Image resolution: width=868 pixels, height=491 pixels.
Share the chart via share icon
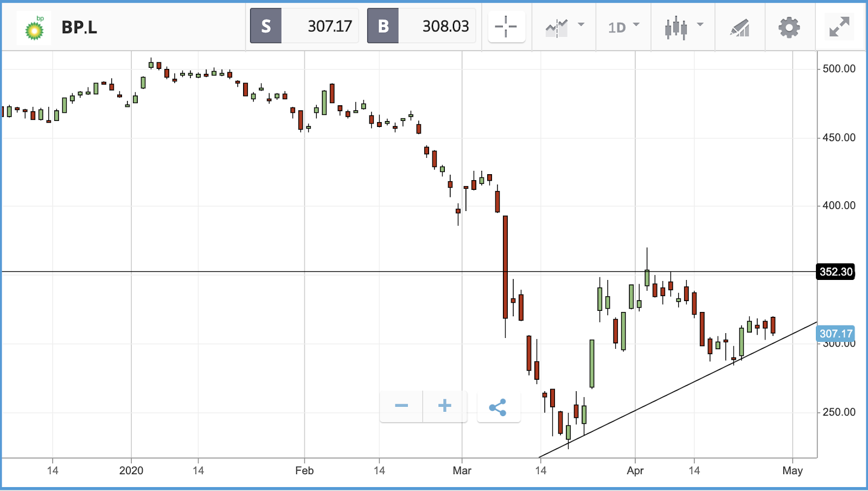[498, 407]
